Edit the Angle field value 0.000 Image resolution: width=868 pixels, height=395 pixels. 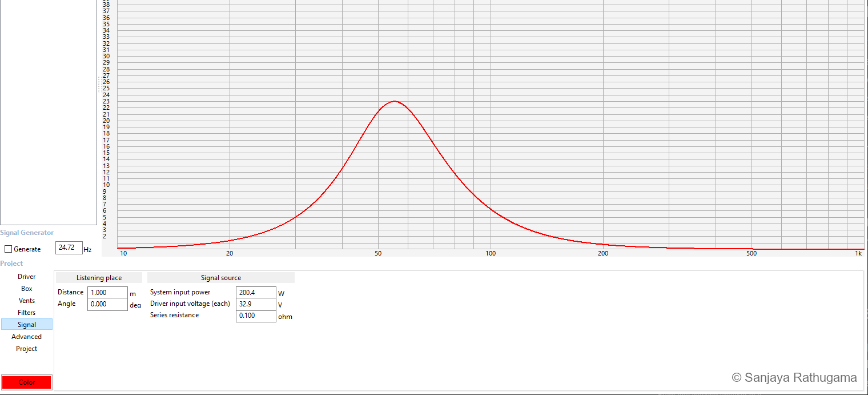[107, 304]
